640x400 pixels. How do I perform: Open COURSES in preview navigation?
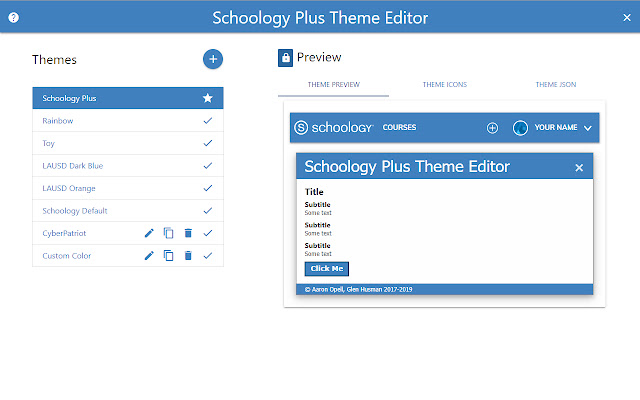click(x=399, y=127)
